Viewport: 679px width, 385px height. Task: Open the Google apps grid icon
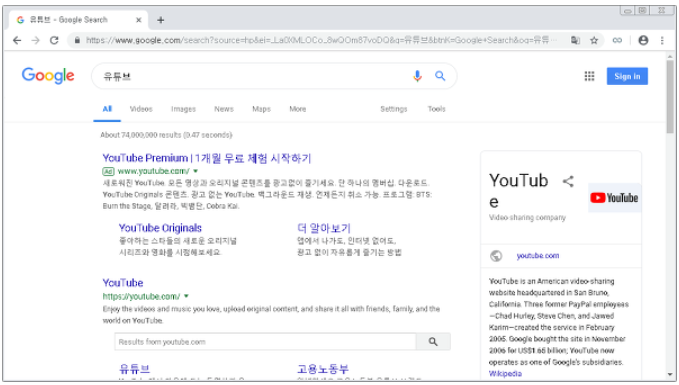point(589,76)
